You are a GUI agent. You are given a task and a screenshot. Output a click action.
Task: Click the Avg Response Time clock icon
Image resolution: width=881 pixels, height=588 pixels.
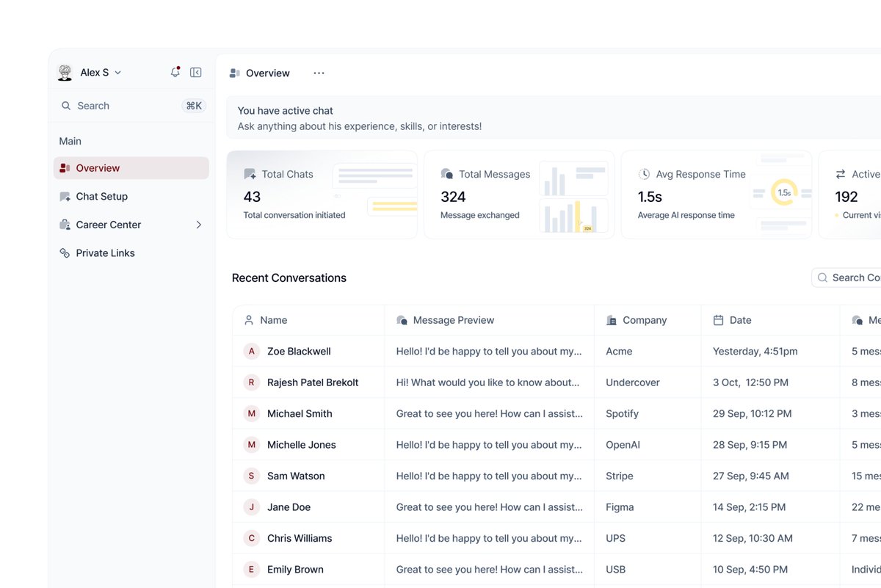point(644,174)
